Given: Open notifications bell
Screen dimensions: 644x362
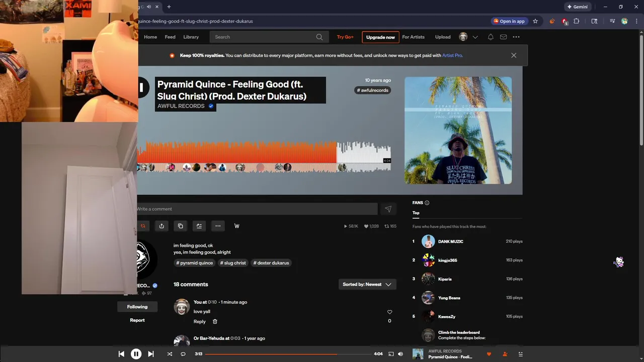Looking at the screenshot, I should (x=491, y=37).
